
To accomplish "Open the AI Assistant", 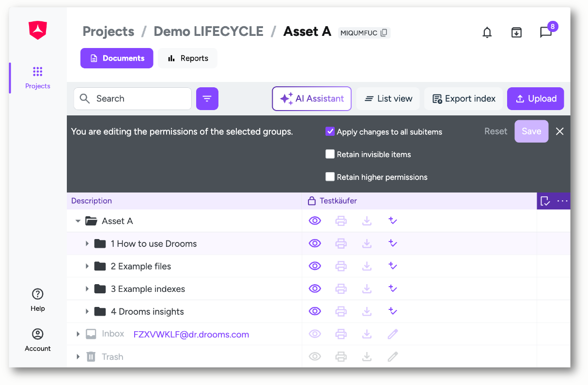I will (311, 98).
